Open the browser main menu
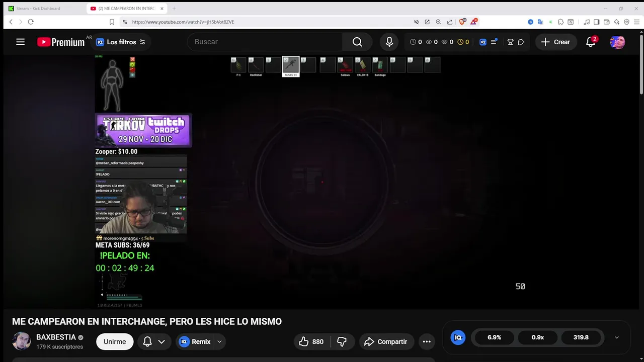 636,22
